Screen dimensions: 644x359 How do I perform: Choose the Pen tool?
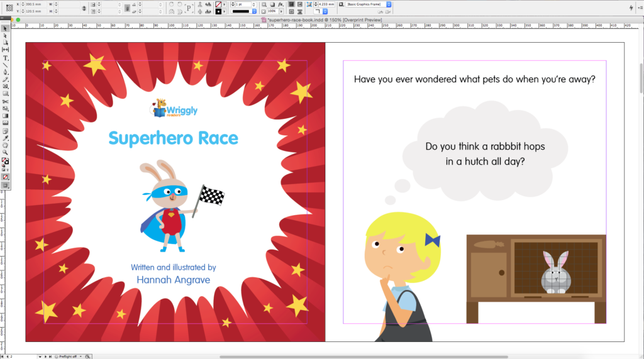click(5, 72)
